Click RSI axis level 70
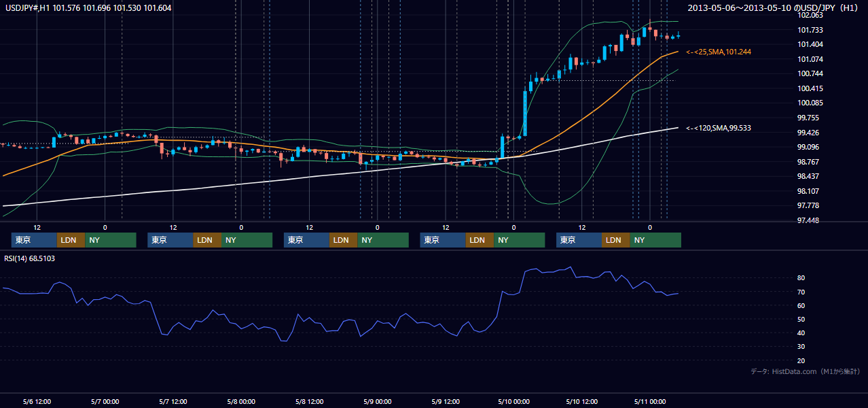 [801, 292]
